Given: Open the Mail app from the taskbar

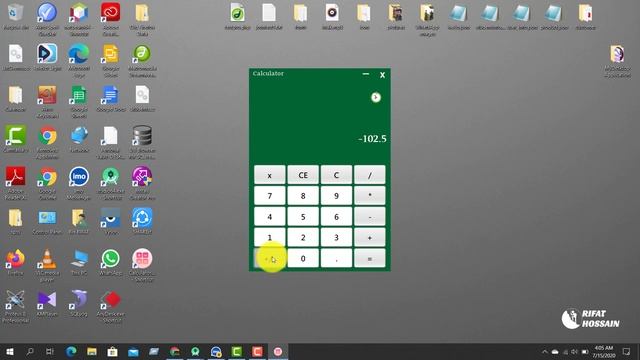Looking at the screenshot, I should (133, 351).
